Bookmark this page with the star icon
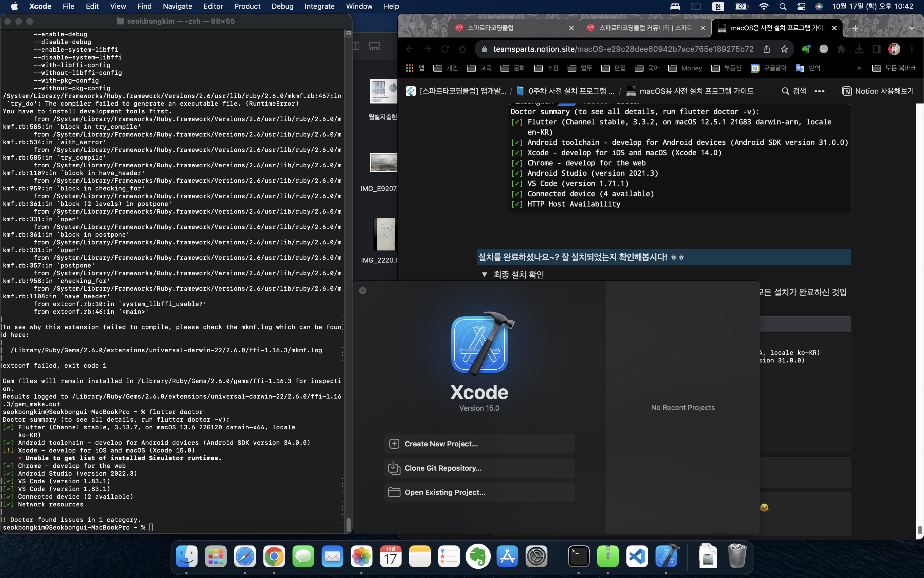This screenshot has height=578, width=924. (x=784, y=49)
